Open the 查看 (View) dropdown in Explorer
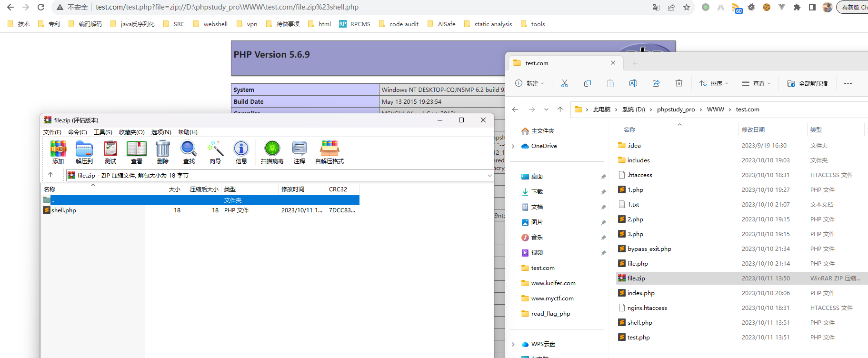 (756, 83)
